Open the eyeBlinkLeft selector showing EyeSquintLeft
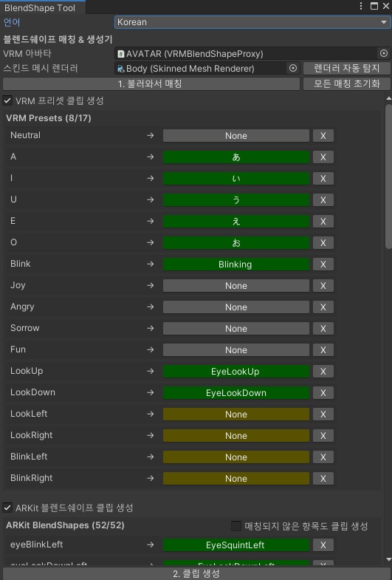Screen dimensions: 392x580 (x=236, y=545)
